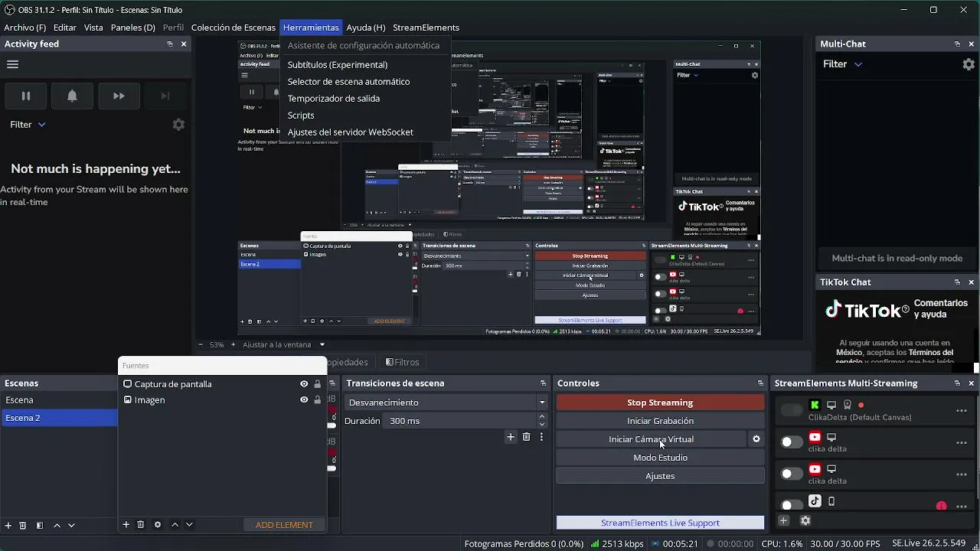The height and width of the screenshot is (551, 980).
Task: Open StreamElements Live Support
Action: (x=660, y=523)
